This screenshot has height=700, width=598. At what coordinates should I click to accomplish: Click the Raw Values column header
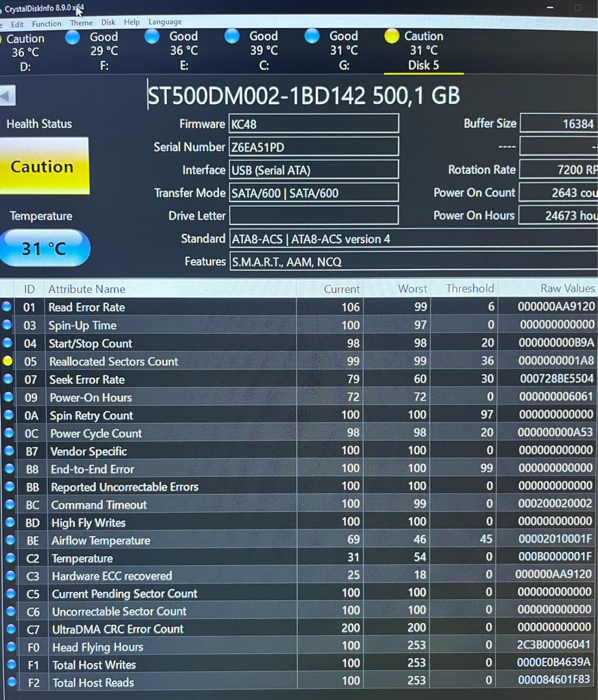567,288
